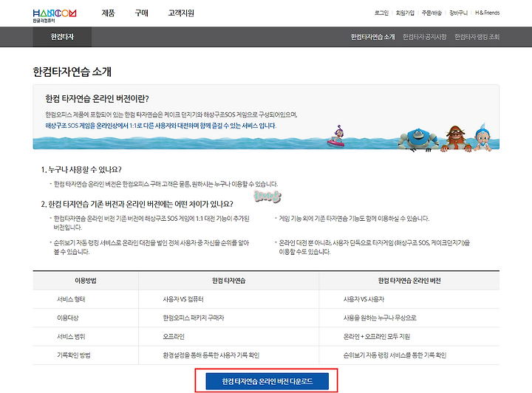Image resolution: width=532 pixels, height=393 pixels.
Task: Open 한컴타자 랭킹 조회 tab
Action: (477, 37)
